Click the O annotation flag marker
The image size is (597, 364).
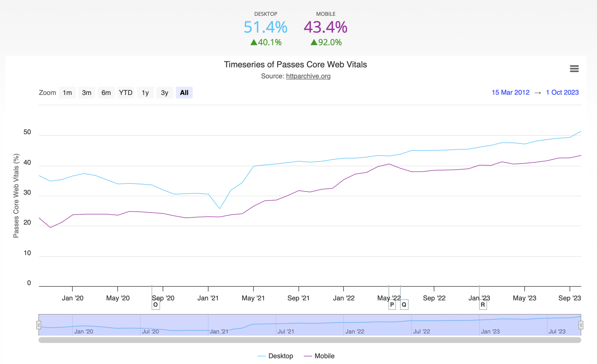pos(155,305)
